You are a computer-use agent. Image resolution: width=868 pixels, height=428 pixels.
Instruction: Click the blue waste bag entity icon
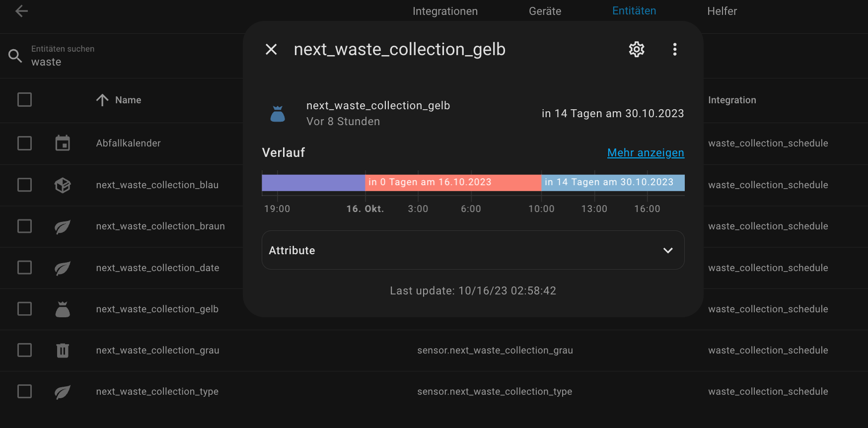(x=278, y=114)
